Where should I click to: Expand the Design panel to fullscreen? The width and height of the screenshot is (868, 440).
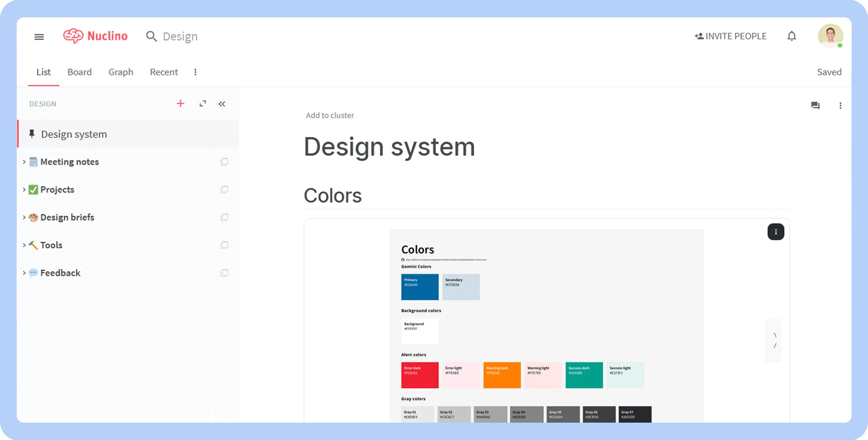tap(202, 103)
